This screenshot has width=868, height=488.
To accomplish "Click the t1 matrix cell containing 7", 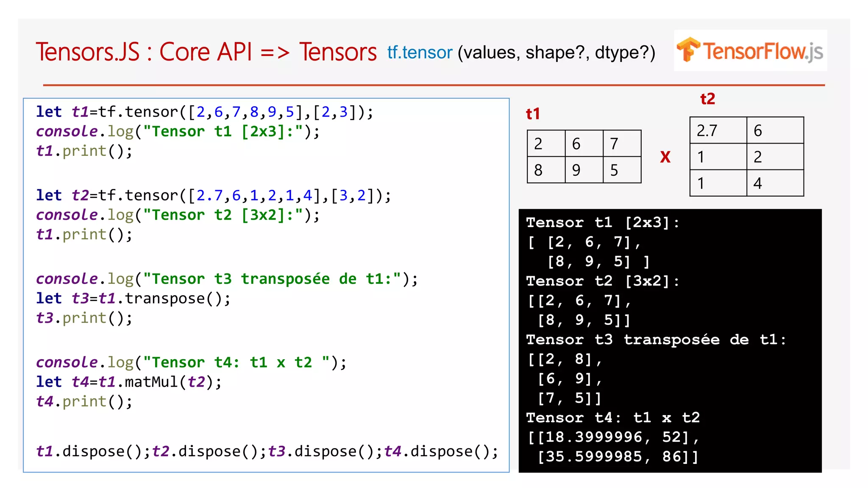I will tap(622, 144).
